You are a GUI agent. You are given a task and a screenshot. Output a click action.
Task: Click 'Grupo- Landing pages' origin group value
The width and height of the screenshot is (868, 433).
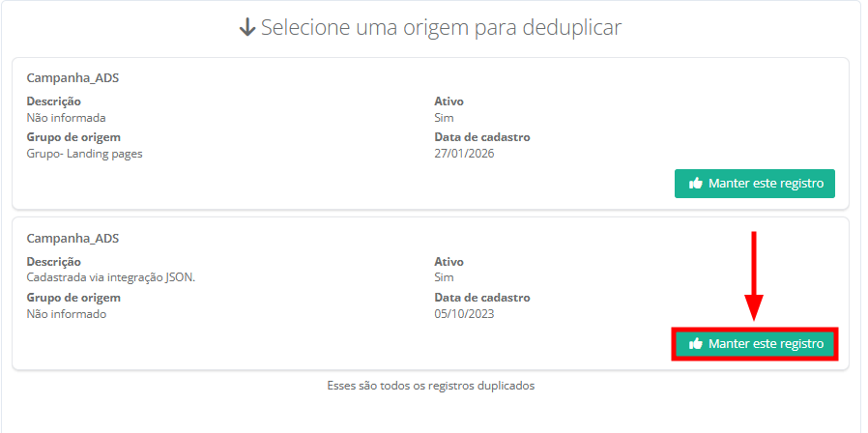click(x=84, y=153)
